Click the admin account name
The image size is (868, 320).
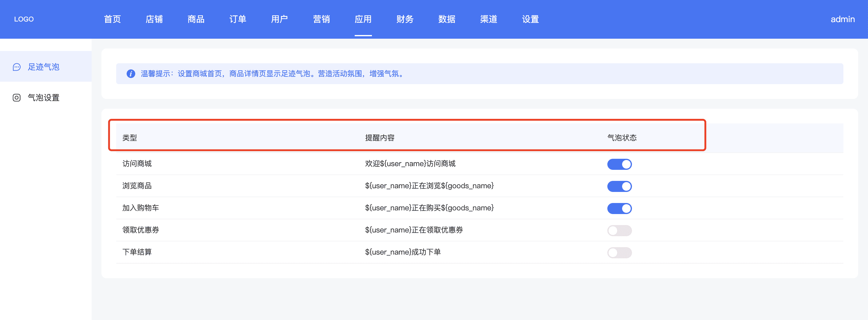tap(842, 19)
